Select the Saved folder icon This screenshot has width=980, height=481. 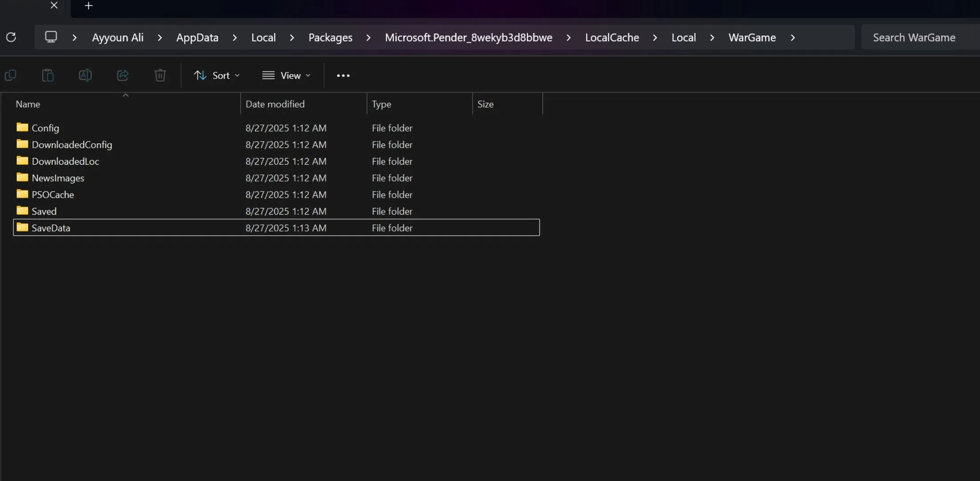point(22,210)
